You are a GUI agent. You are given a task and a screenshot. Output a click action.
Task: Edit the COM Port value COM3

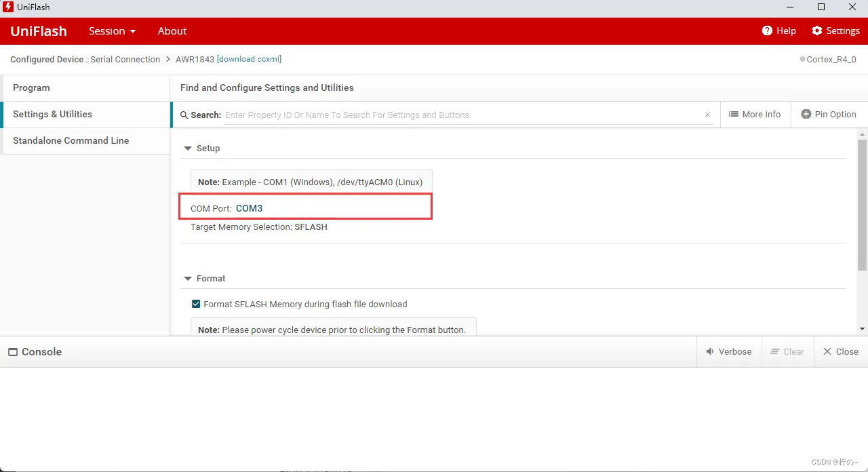[x=249, y=208]
